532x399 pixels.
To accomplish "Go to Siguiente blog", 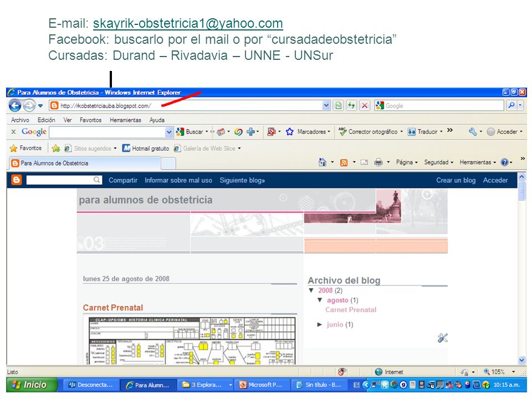I will coord(242,180).
